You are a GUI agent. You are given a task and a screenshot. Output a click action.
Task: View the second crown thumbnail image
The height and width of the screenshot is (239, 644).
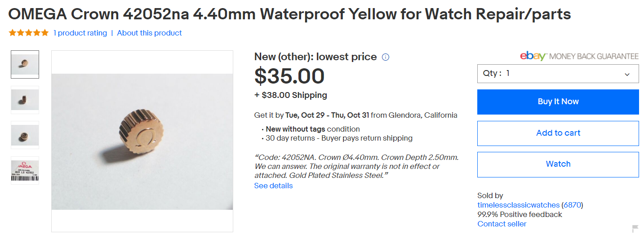point(25,100)
